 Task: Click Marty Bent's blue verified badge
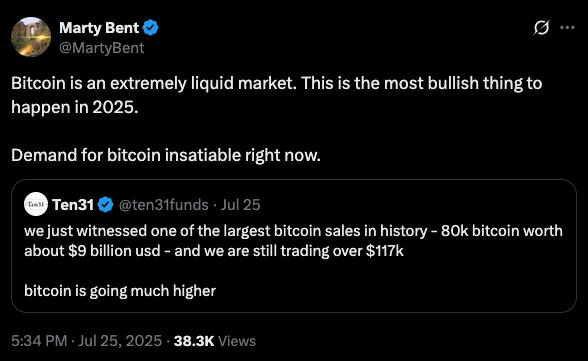pos(150,28)
